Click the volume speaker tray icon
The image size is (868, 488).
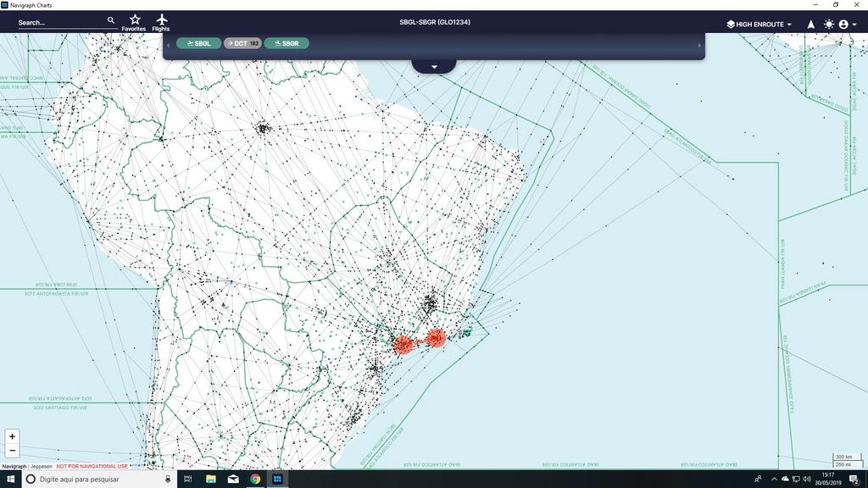[x=807, y=480]
